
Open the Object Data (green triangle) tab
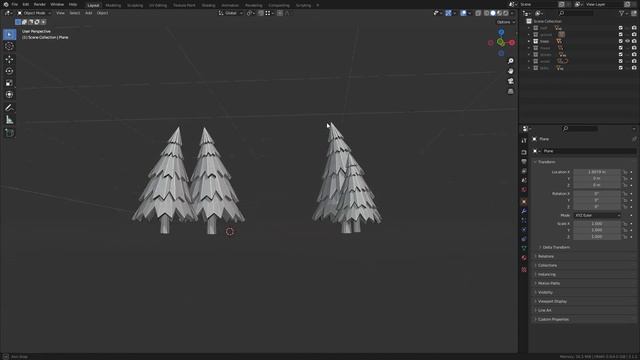pyautogui.click(x=524, y=249)
